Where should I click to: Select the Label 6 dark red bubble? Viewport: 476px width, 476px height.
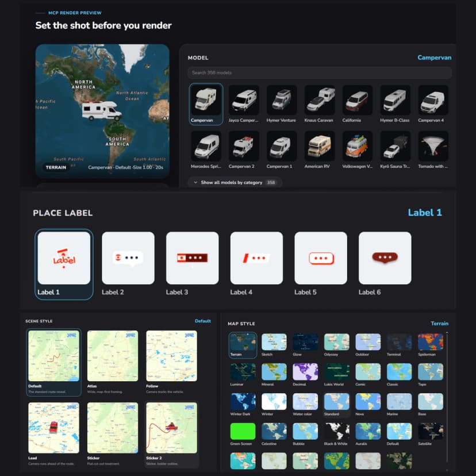[x=385, y=258]
